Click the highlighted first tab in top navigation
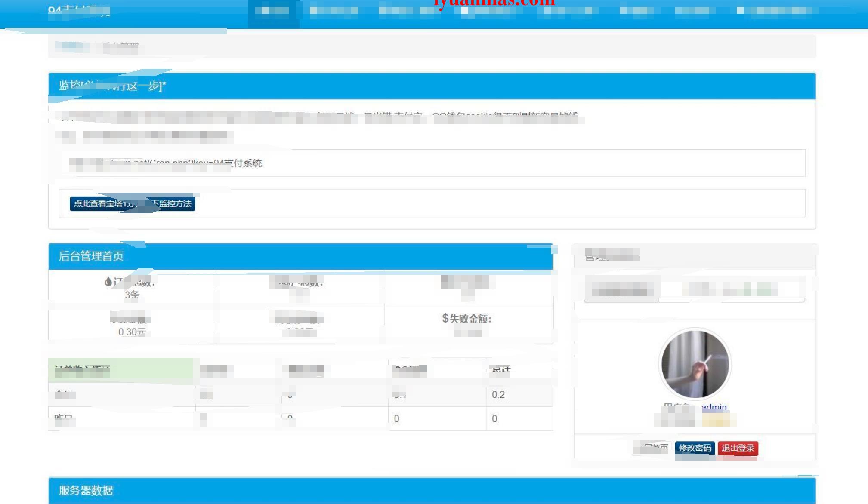868x504 pixels. click(x=273, y=14)
